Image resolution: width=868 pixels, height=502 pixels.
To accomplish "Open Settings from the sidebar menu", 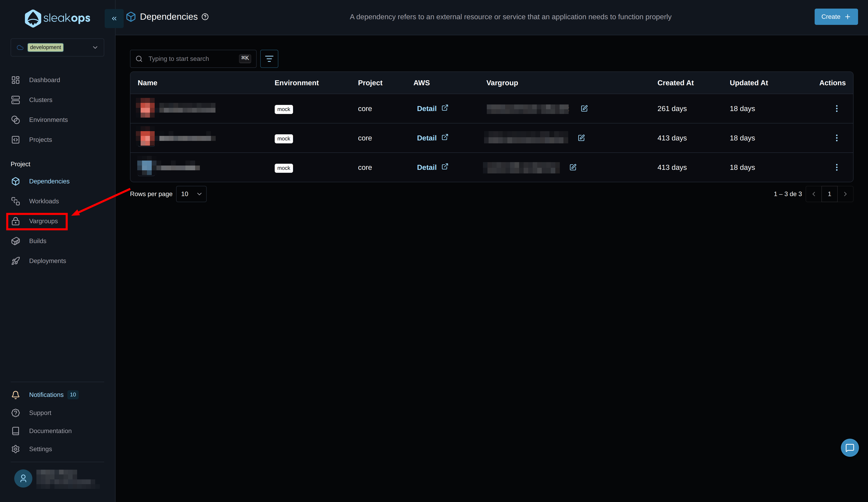I will [40, 449].
